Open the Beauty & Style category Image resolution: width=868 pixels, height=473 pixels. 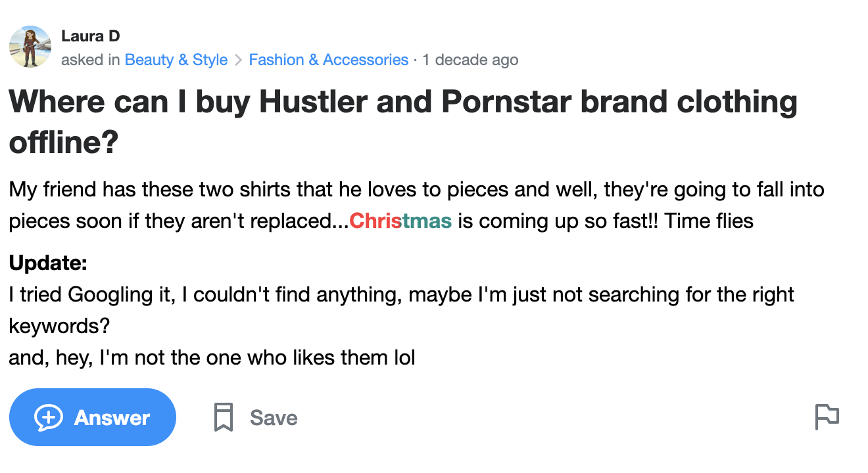(x=176, y=60)
